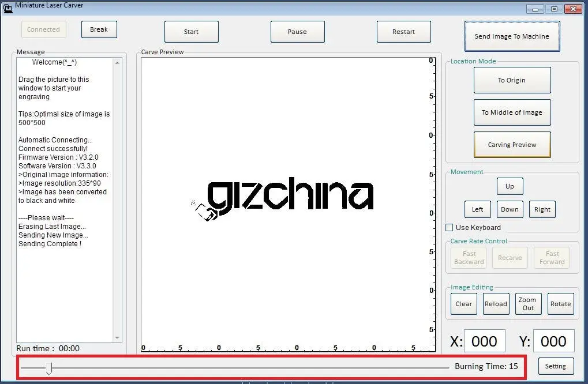Image resolution: width=588 pixels, height=384 pixels.
Task: Move the laser Down
Action: pyautogui.click(x=510, y=209)
